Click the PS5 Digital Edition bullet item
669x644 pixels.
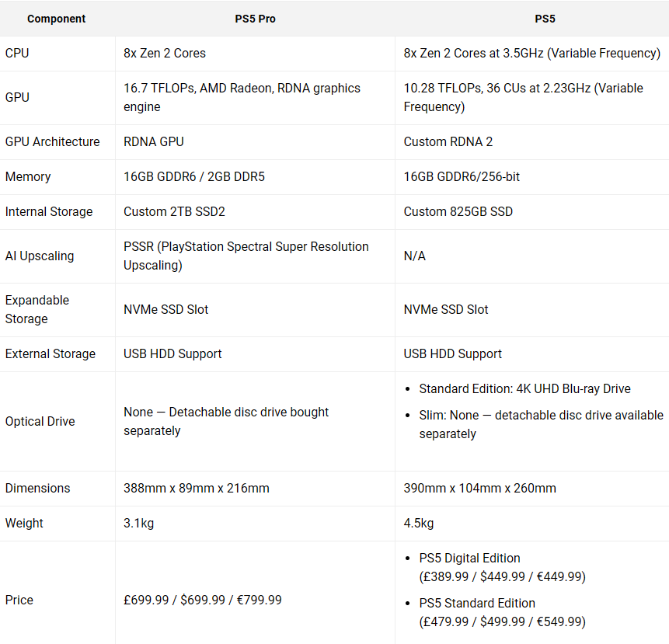502,567
